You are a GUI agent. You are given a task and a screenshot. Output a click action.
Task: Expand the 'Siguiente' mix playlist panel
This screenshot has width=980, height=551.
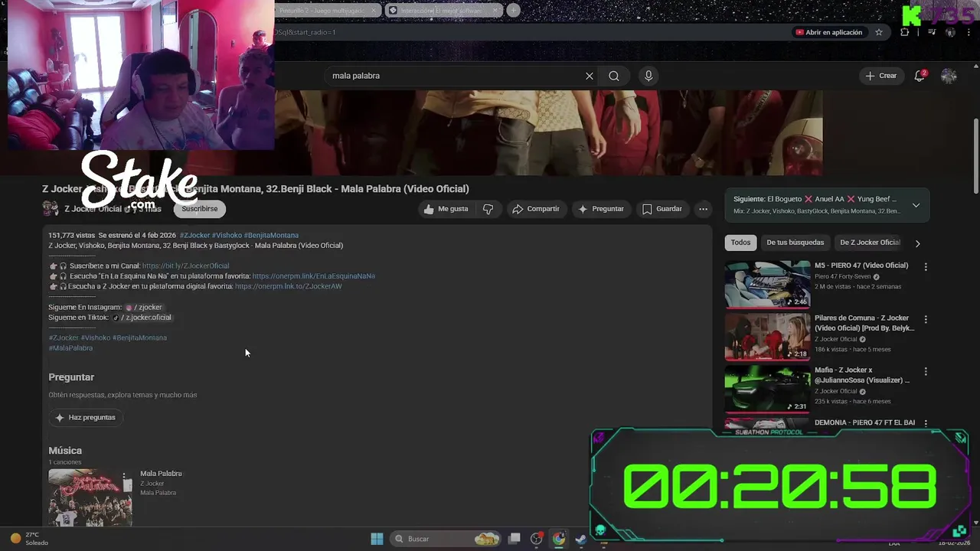click(916, 205)
